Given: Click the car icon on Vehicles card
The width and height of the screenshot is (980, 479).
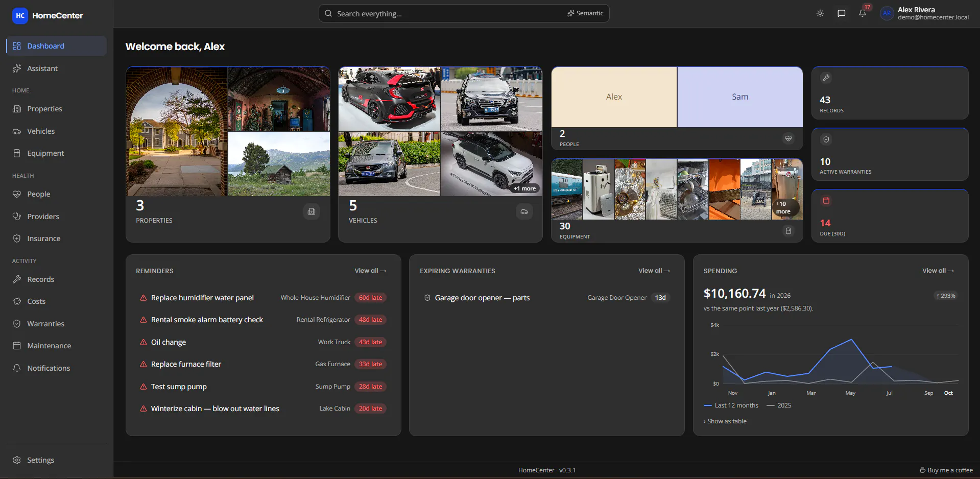Looking at the screenshot, I should pyautogui.click(x=524, y=211).
